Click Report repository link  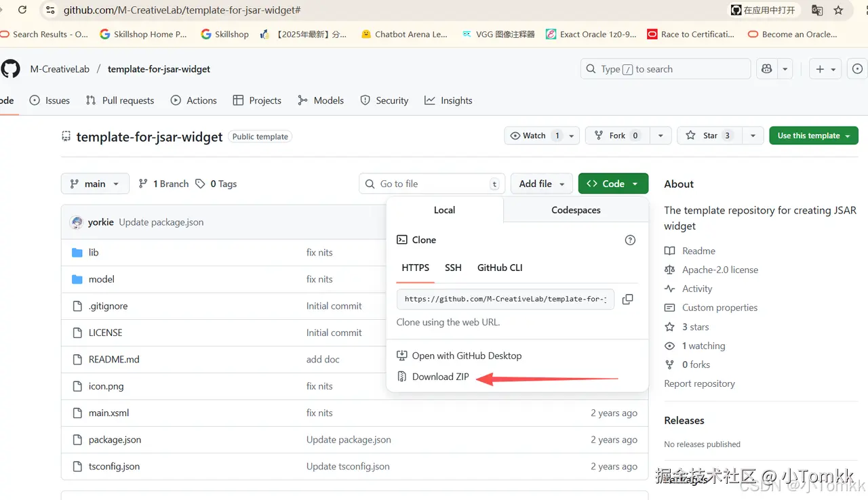pyautogui.click(x=700, y=383)
